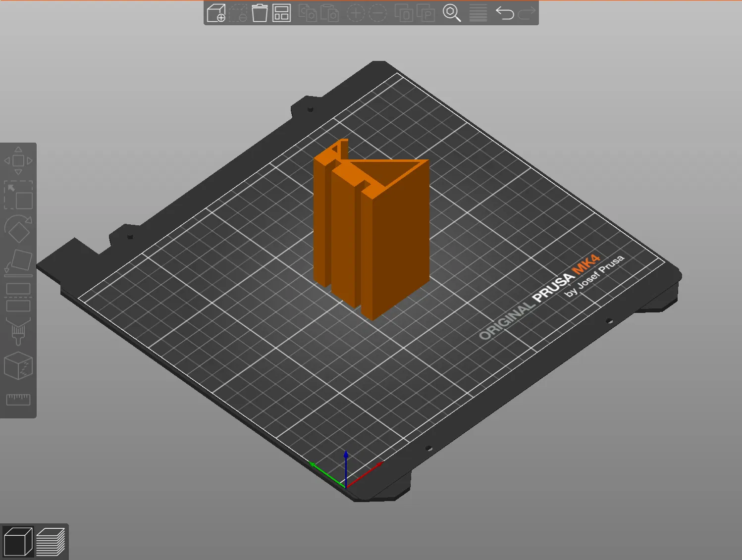This screenshot has width=742, height=560.
Task: Click the Delete all trash can icon
Action: click(x=260, y=13)
